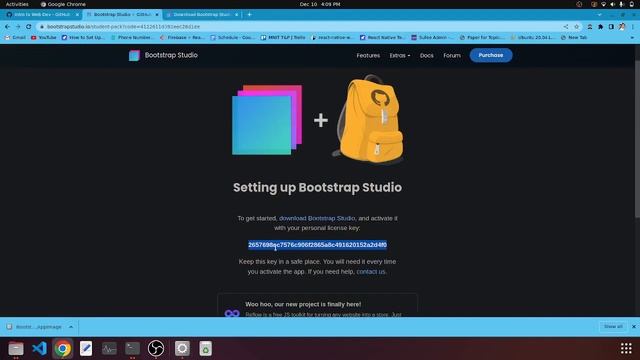Open the MNIT T&P Trello bookmark

point(283,37)
